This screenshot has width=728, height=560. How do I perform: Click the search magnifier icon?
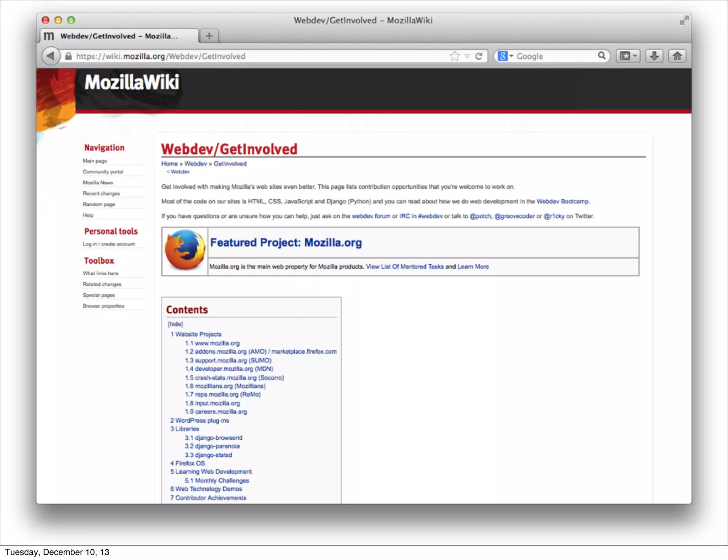[601, 56]
